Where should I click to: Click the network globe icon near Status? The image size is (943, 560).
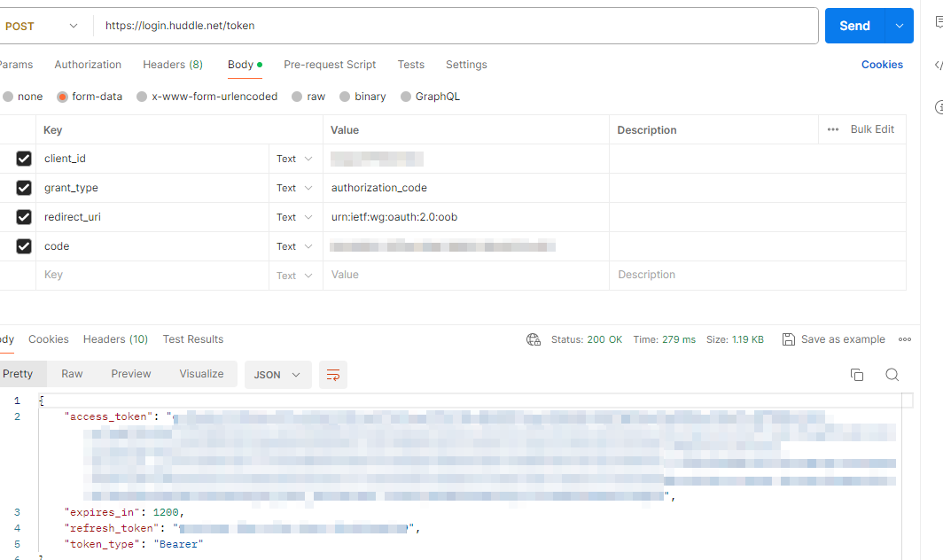pyautogui.click(x=534, y=339)
